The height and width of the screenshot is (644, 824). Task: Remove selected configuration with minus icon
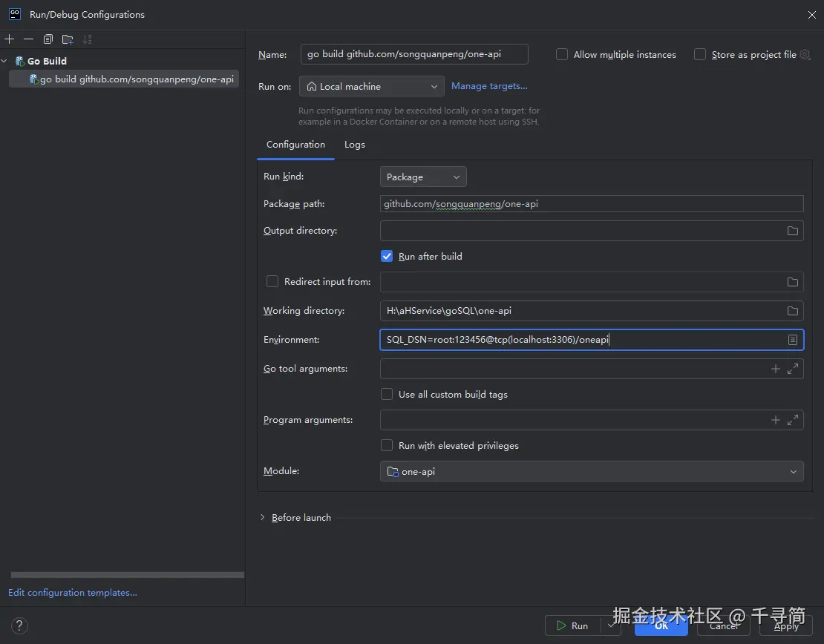[28, 39]
